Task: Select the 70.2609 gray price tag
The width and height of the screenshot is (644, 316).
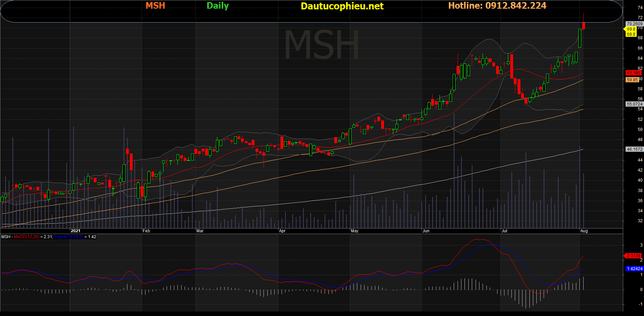Action: 634,24
